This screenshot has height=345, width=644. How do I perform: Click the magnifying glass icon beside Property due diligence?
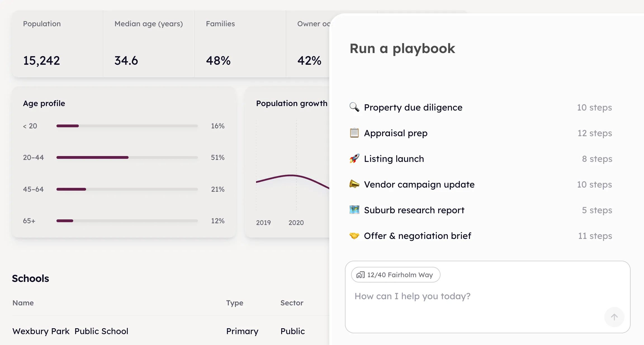click(x=354, y=107)
